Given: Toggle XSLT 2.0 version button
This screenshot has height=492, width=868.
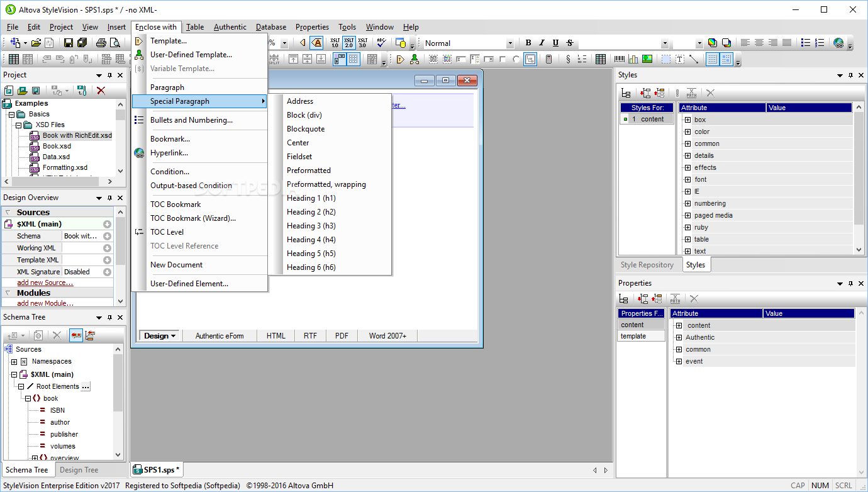Looking at the screenshot, I should pyautogui.click(x=348, y=43).
